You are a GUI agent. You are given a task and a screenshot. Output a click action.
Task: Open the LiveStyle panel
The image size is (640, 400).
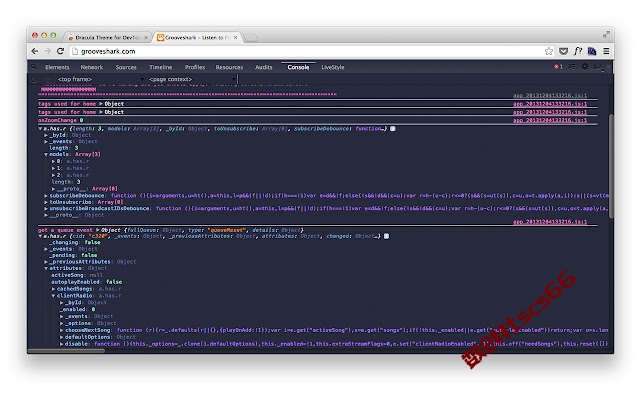coord(333,67)
